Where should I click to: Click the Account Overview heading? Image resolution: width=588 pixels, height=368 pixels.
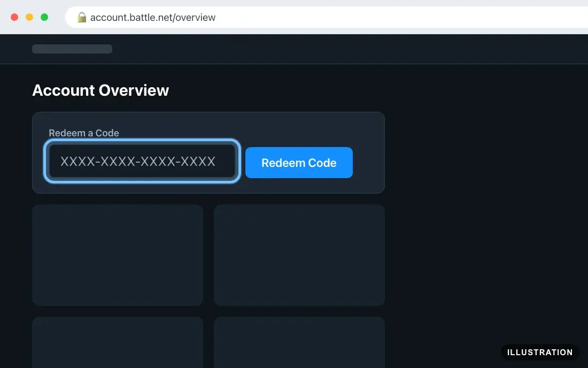(x=100, y=90)
